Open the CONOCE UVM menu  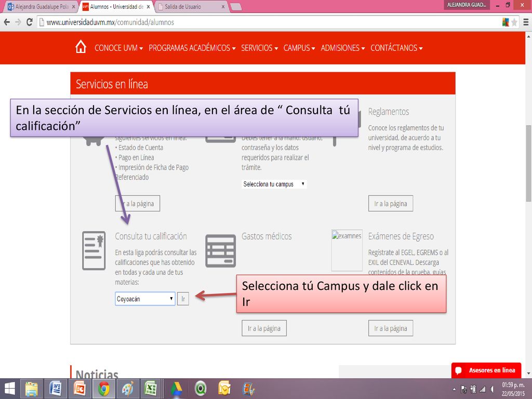coord(119,48)
